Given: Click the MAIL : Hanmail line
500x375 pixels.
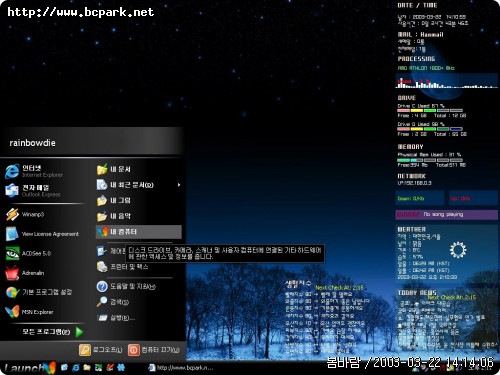Looking at the screenshot, I should pyautogui.click(x=420, y=34).
